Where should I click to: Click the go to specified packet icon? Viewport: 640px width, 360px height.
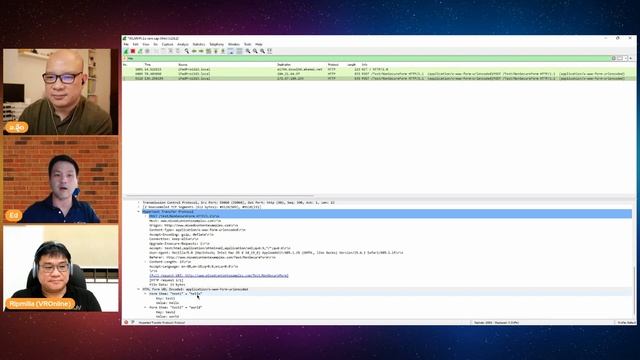tap(208, 51)
